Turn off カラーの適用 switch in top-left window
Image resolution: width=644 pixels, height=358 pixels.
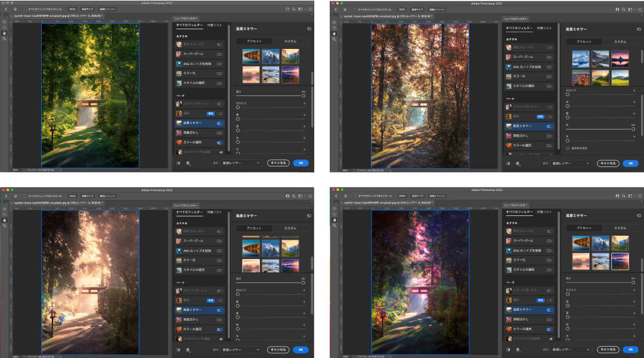point(219,143)
